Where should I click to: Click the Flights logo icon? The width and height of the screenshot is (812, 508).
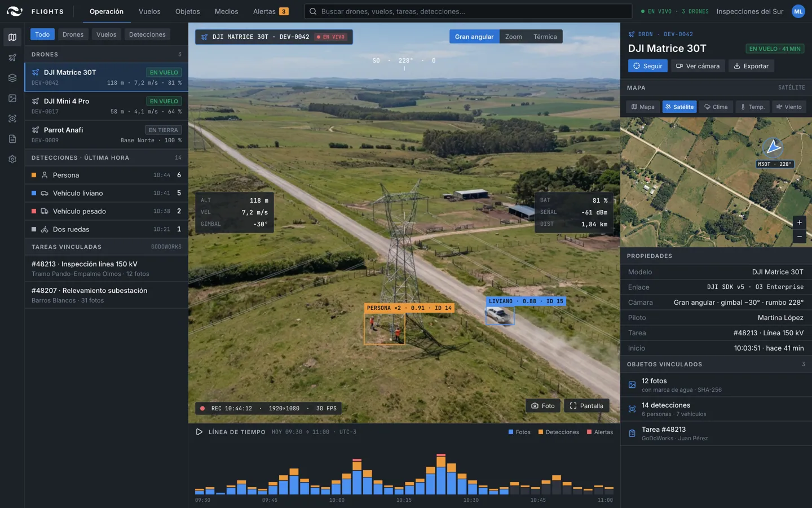15,11
